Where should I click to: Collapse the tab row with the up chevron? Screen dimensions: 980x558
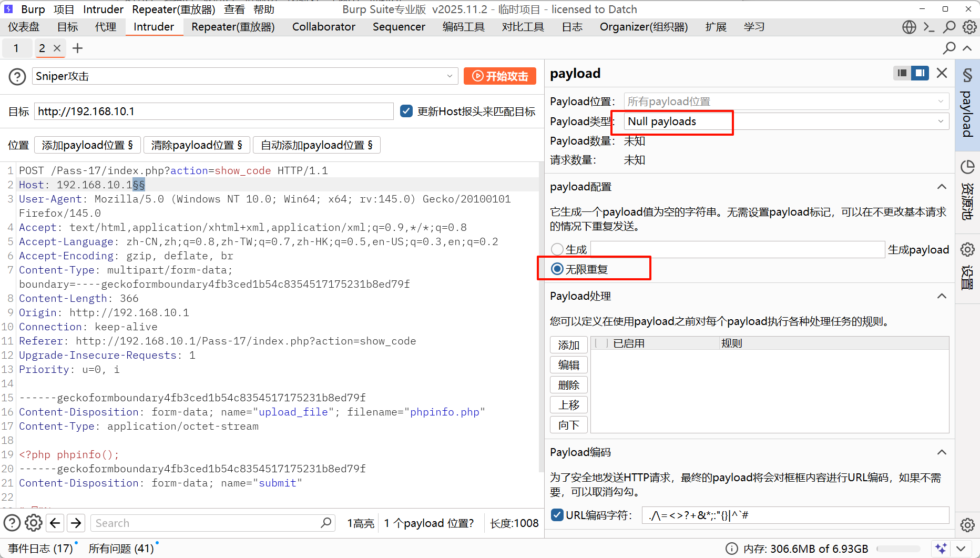pyautogui.click(x=967, y=48)
